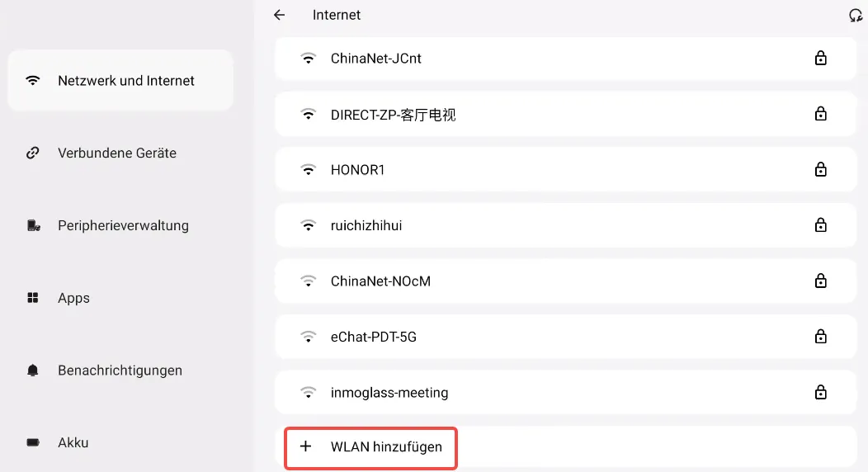Open Verbundene Geräte section
Viewport: 868px width, 472px height.
[x=117, y=153]
